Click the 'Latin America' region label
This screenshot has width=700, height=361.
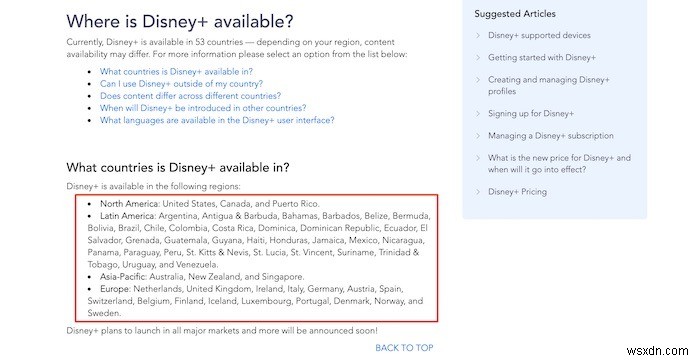tap(127, 216)
